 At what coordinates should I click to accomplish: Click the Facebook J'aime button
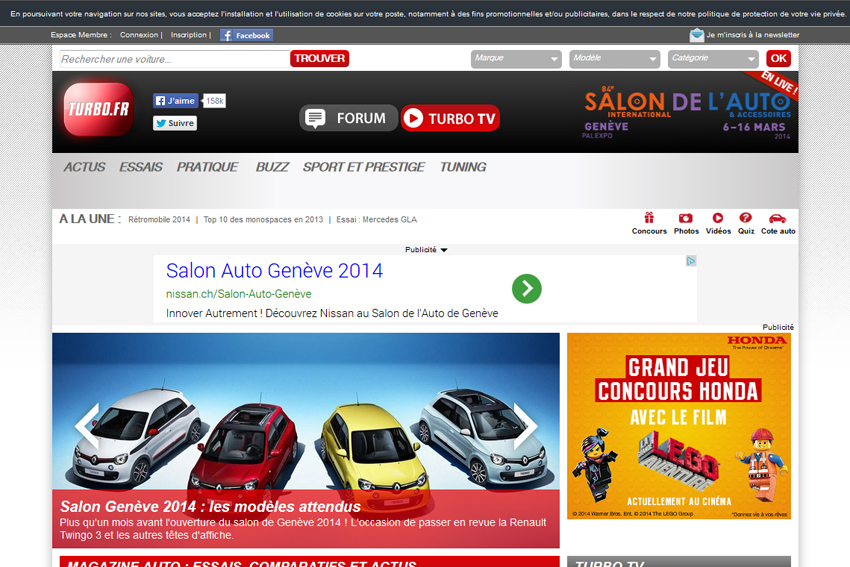(176, 101)
